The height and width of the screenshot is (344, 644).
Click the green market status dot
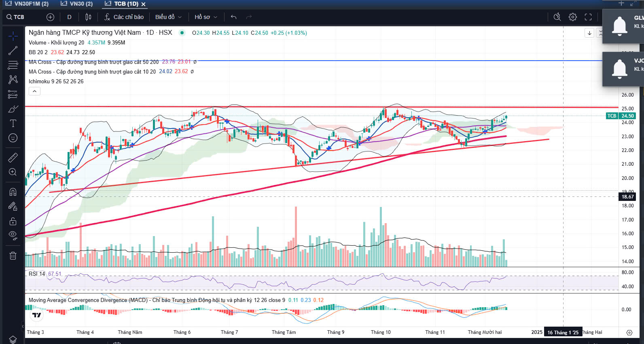tap(182, 33)
